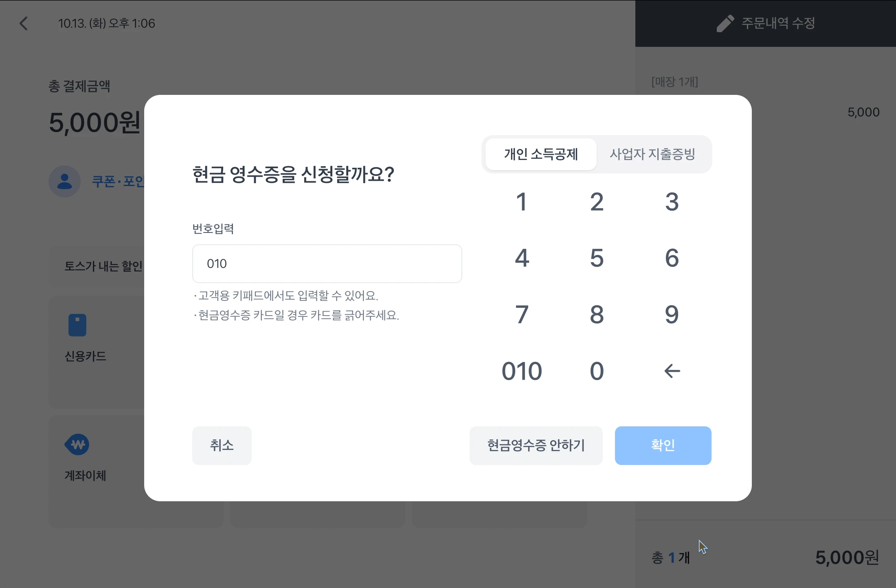Click the 총 결제금액 heading

click(79, 86)
